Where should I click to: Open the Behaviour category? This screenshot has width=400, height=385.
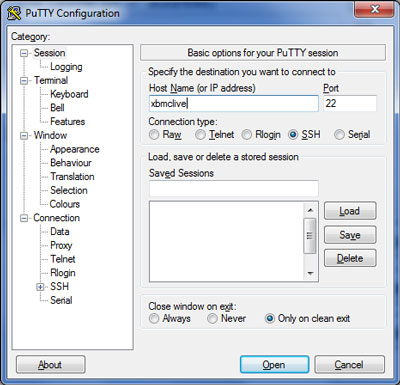(x=71, y=163)
